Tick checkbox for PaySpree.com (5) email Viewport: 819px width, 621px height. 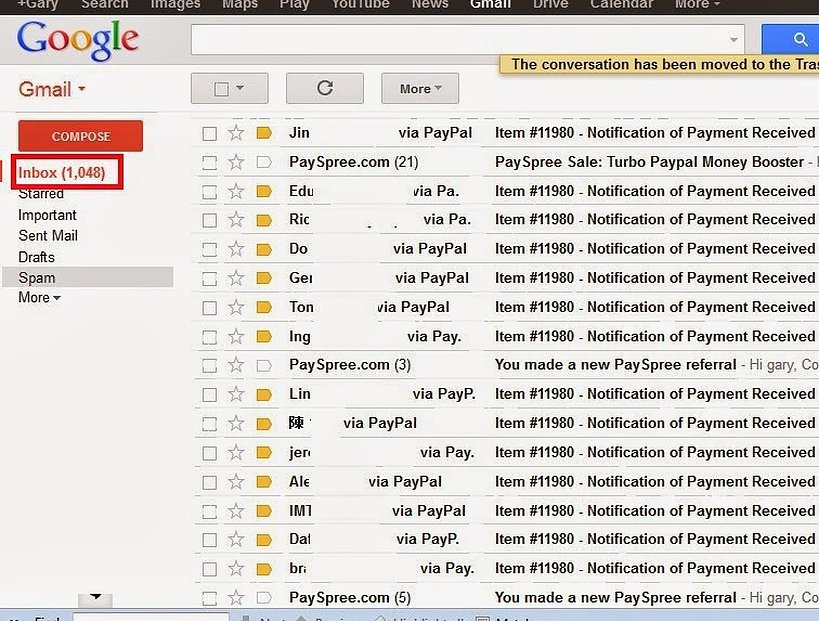[209, 599]
